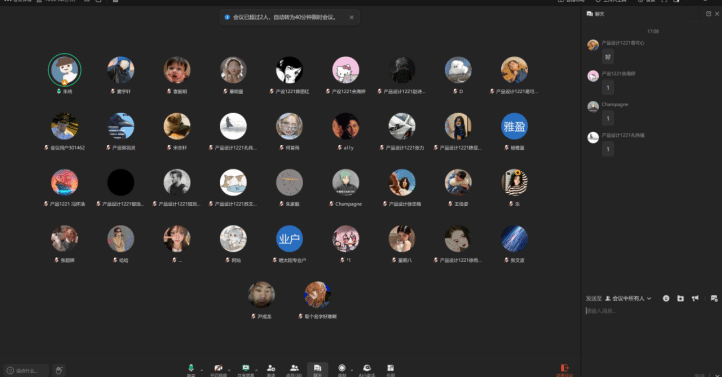Image resolution: width=722 pixels, height=377 pixels.
Task: Click the info icon on the notification banner
Action: 227,17
